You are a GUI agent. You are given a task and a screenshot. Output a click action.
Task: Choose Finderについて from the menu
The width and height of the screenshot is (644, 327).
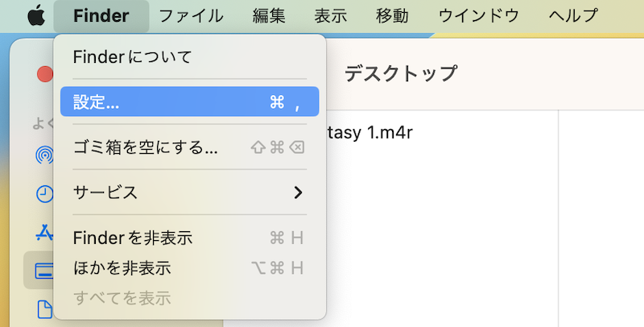click(x=132, y=57)
